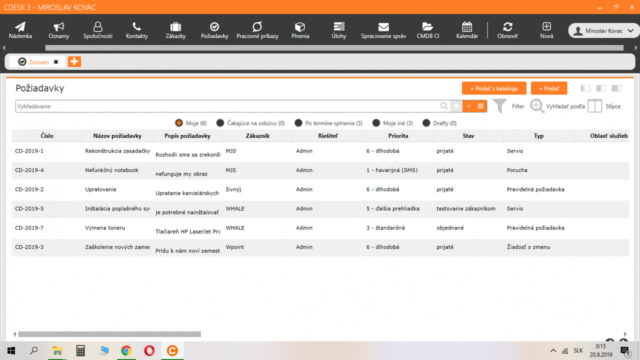Click the '1 - havarijná (SMS)' priority cell

392,170
